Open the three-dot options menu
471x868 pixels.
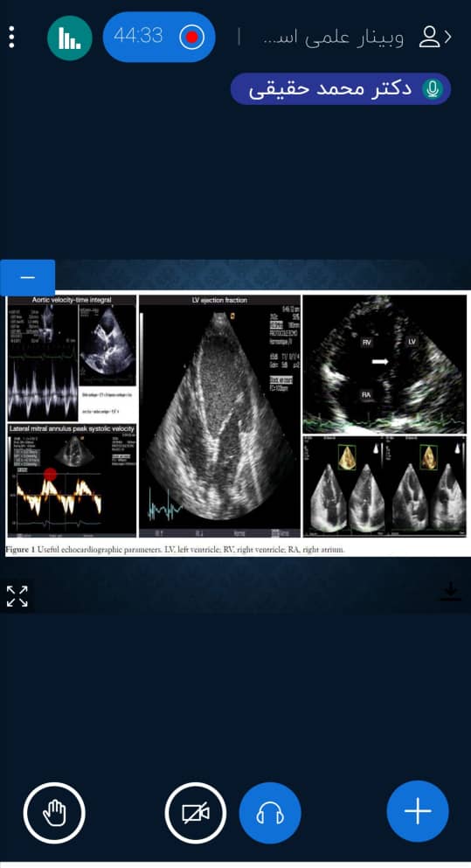coord(11,37)
